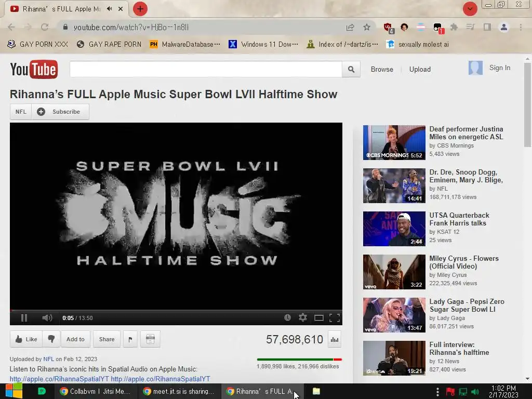This screenshot has height=399, width=532.
Task: Flag the video with flag icon
Action: tap(130, 339)
